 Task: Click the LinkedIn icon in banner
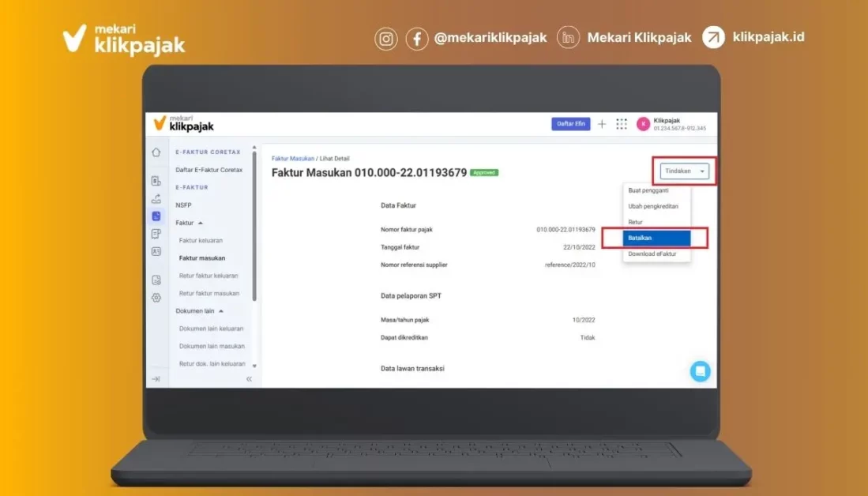[568, 38]
